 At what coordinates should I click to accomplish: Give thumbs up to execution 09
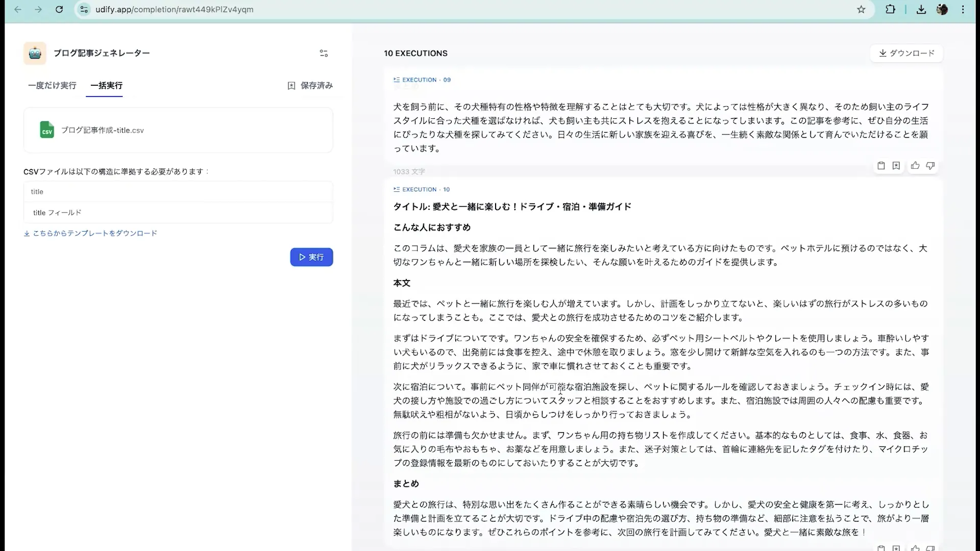pos(915,166)
